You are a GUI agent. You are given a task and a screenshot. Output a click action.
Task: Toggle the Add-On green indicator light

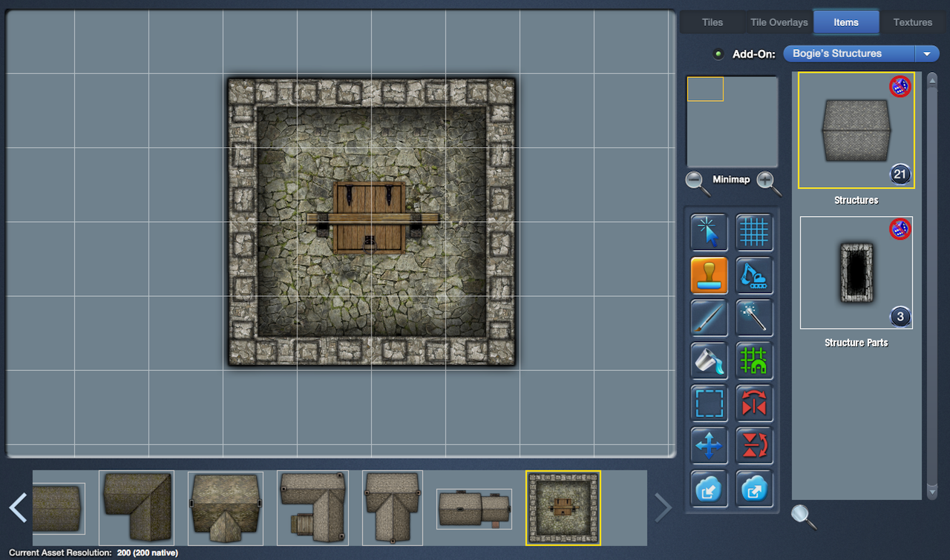point(718,54)
